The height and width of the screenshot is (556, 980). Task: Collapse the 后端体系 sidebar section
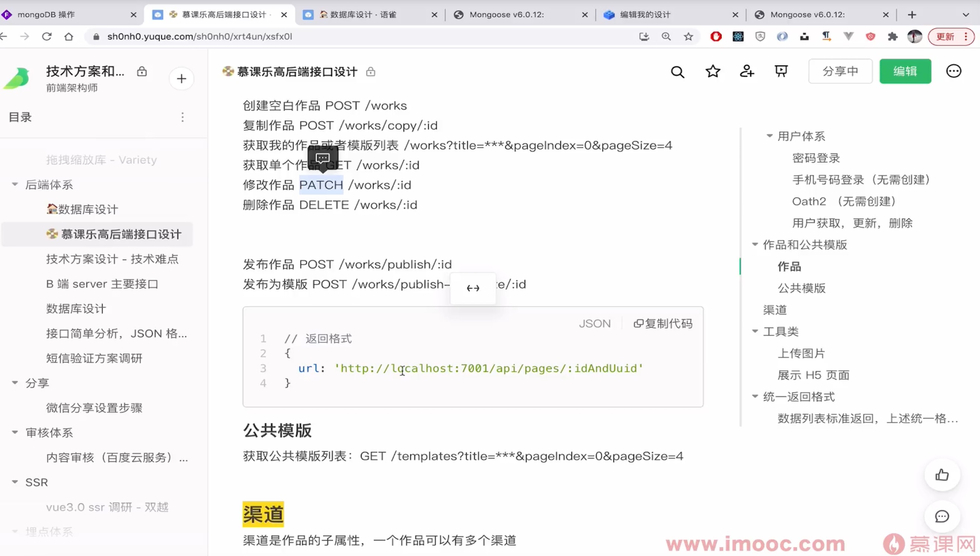tap(15, 185)
